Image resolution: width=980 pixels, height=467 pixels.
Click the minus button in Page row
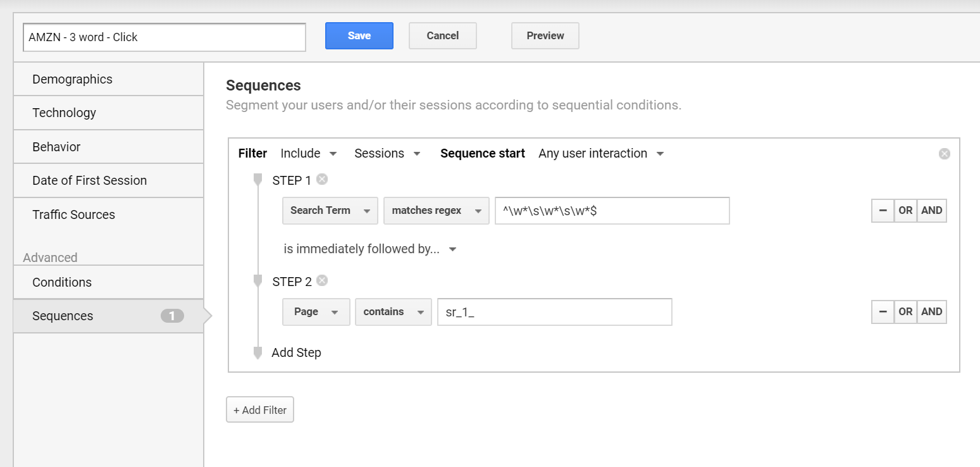click(x=883, y=311)
